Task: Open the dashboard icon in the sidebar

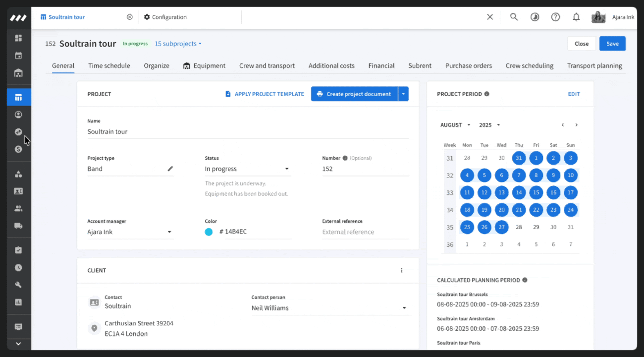Action: click(19, 38)
